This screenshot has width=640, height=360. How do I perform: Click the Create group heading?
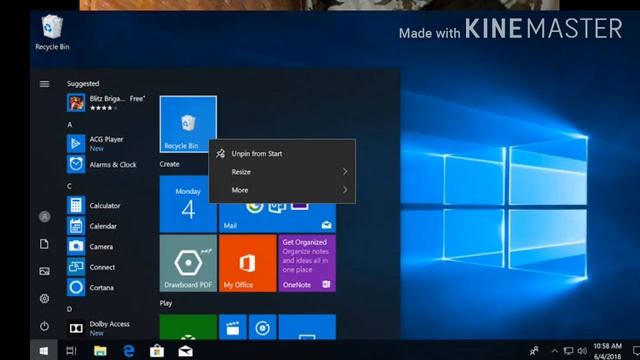coord(169,164)
